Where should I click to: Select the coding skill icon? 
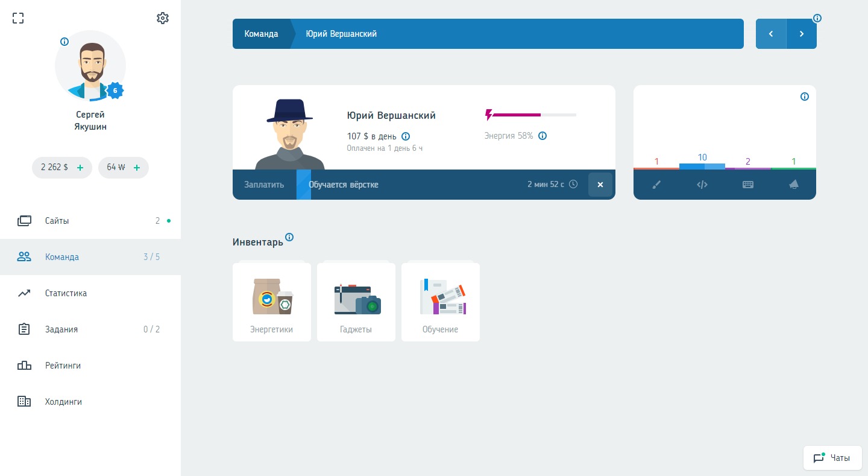(x=702, y=185)
